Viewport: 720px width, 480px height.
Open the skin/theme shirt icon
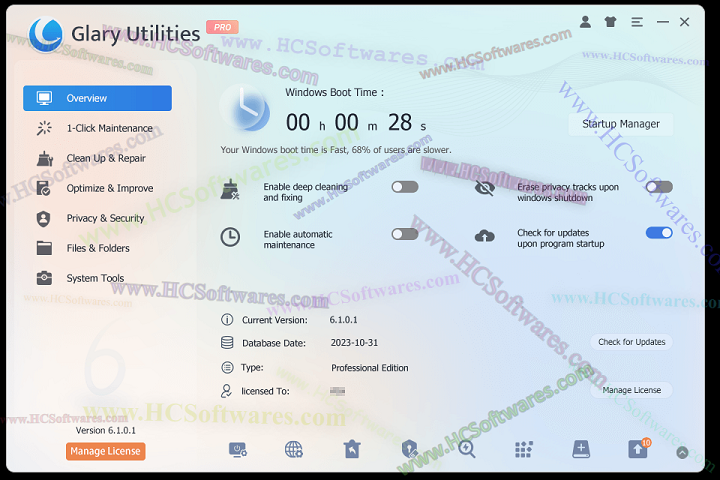[x=610, y=22]
